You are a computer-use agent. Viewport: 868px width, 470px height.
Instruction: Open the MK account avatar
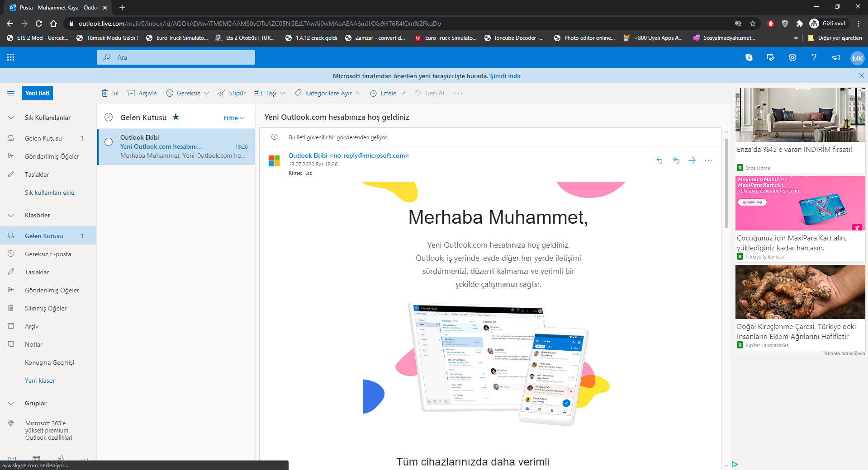click(x=857, y=58)
